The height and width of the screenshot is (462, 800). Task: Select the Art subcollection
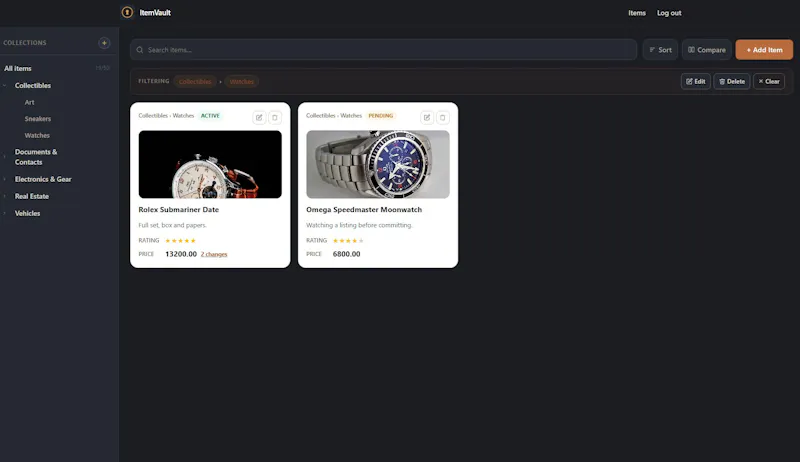coord(30,102)
